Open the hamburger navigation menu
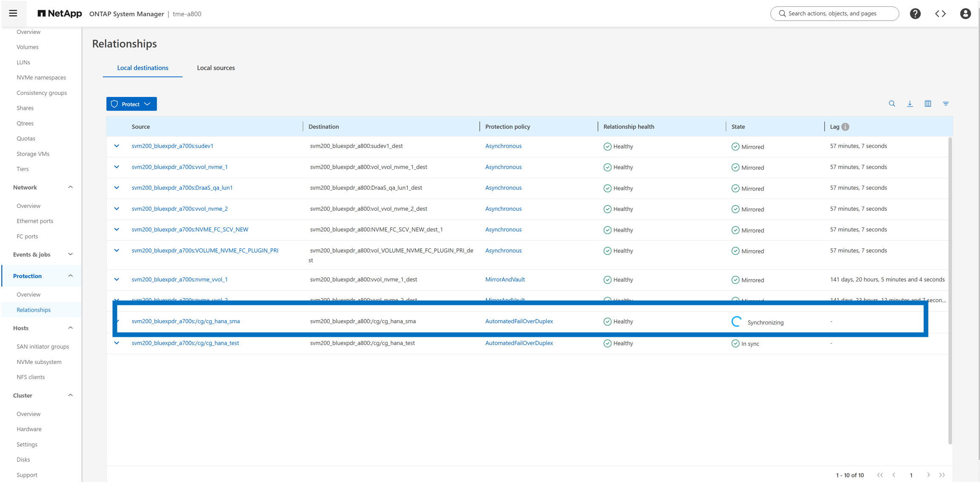The image size is (980, 484). (13, 13)
